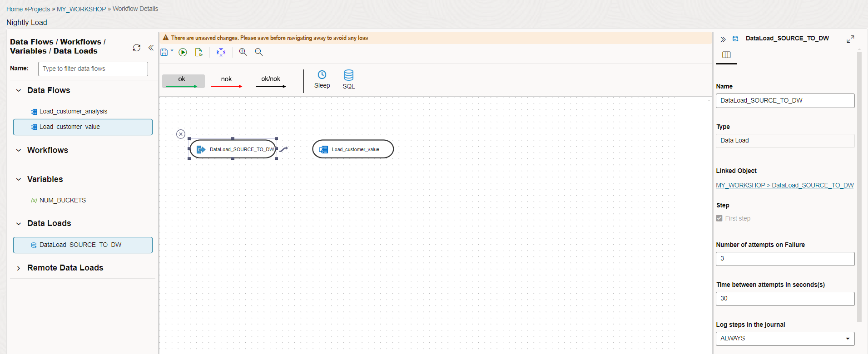868x354 pixels.
Task: Save the workflow with the disk icon
Action: [x=164, y=52]
